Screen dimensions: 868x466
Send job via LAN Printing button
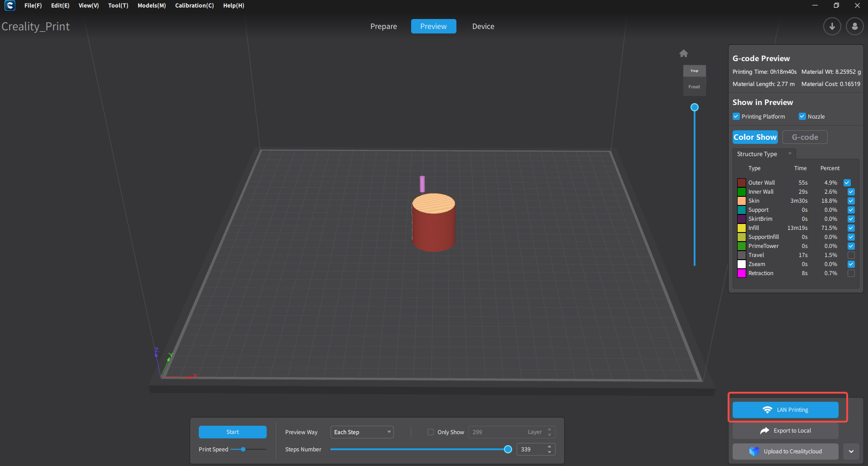tap(786, 410)
